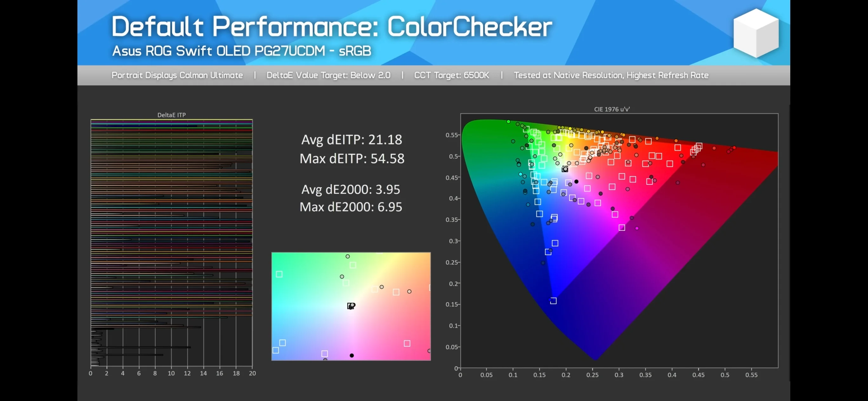Screen dimensions: 868x401
Task: Click the "0.25" label on CIE horizontal axis
Action: click(x=592, y=375)
